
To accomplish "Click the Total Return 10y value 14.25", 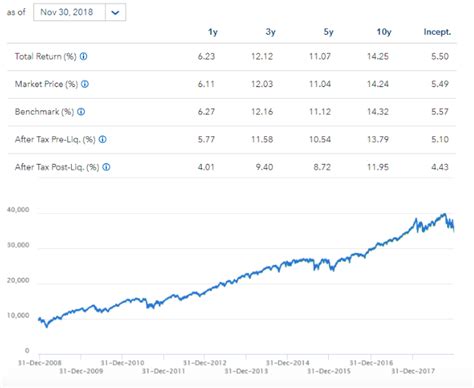I will 378,56.
